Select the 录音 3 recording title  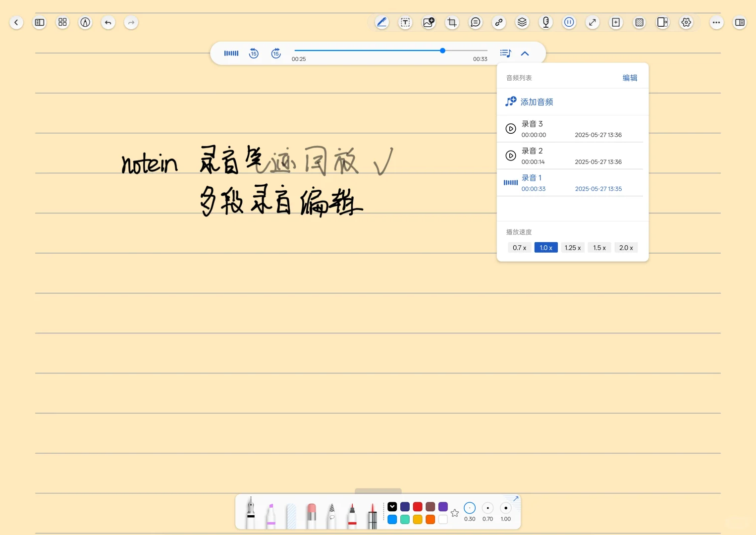pos(532,124)
